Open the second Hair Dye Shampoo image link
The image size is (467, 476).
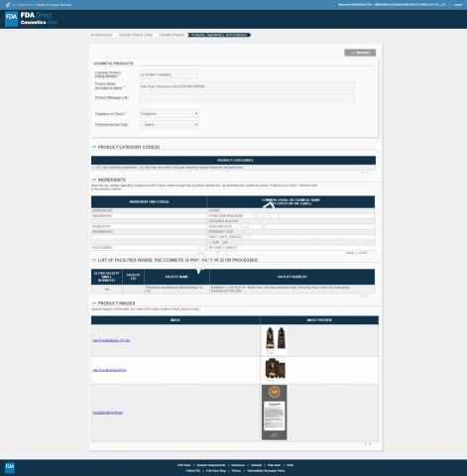[109, 370]
